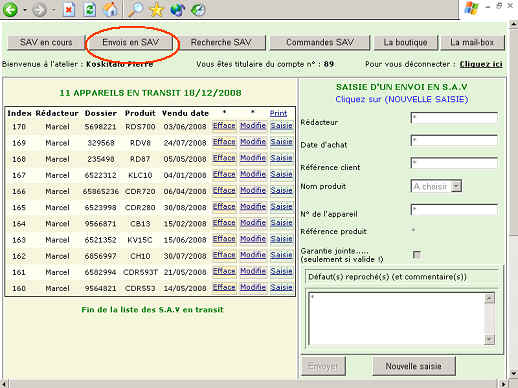Viewport: 518px width, 388px height.
Task: Click Modifie for index 160
Action: click(x=253, y=287)
